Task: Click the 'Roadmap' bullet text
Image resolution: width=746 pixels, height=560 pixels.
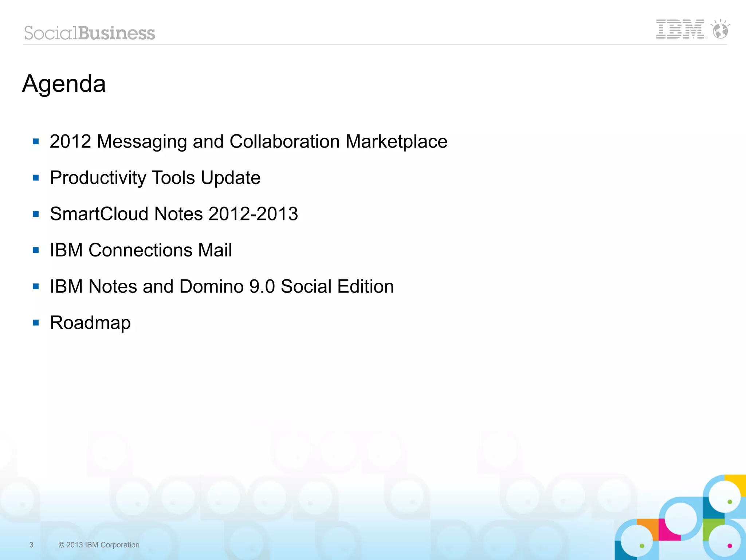Action: point(90,323)
